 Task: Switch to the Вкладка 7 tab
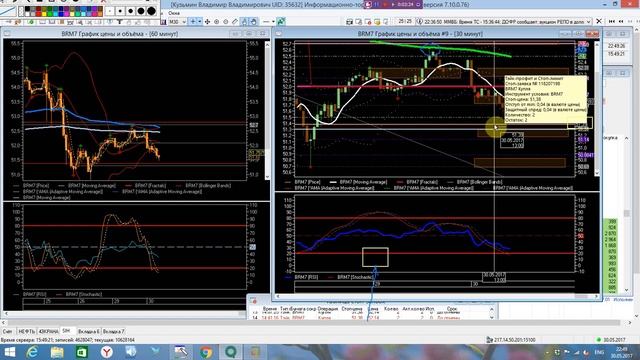[113, 331]
